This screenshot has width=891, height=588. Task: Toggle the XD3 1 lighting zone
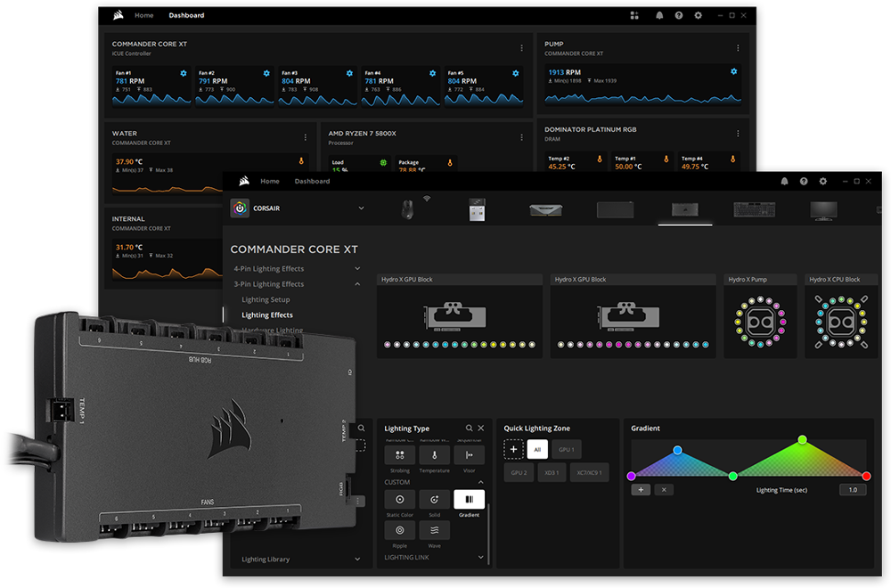[x=551, y=472]
